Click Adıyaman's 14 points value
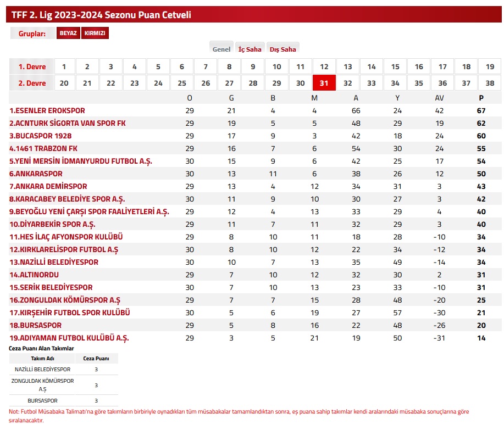This screenshot has width=504, height=424. click(481, 338)
